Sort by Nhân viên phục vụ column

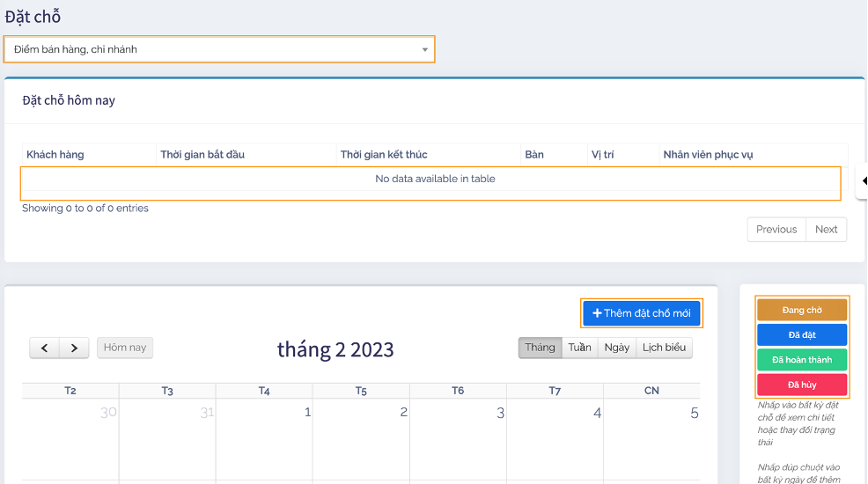[708, 155]
